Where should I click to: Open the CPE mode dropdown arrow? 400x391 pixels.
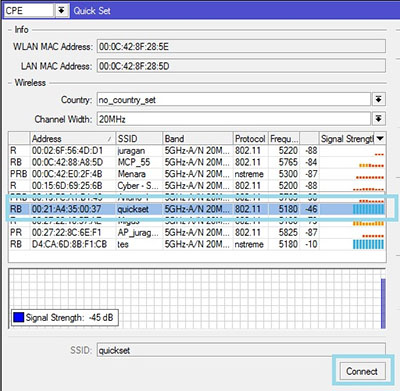61,10
